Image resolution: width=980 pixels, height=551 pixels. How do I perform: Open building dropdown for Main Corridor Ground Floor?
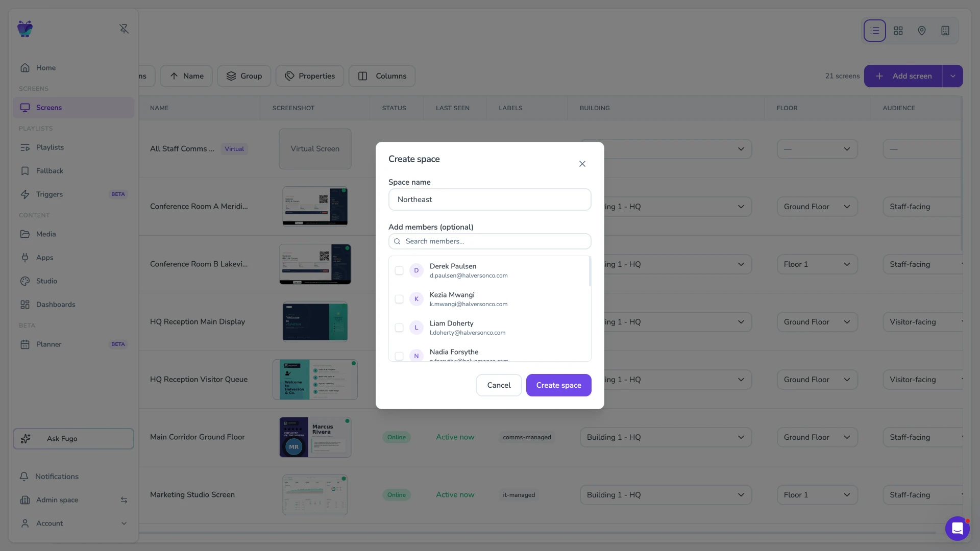[x=666, y=437]
